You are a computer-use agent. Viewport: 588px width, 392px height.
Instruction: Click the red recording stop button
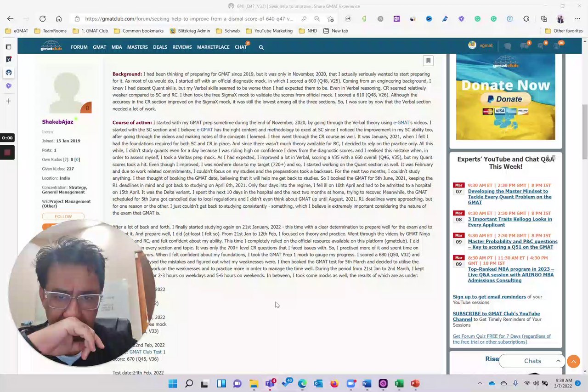(7, 153)
